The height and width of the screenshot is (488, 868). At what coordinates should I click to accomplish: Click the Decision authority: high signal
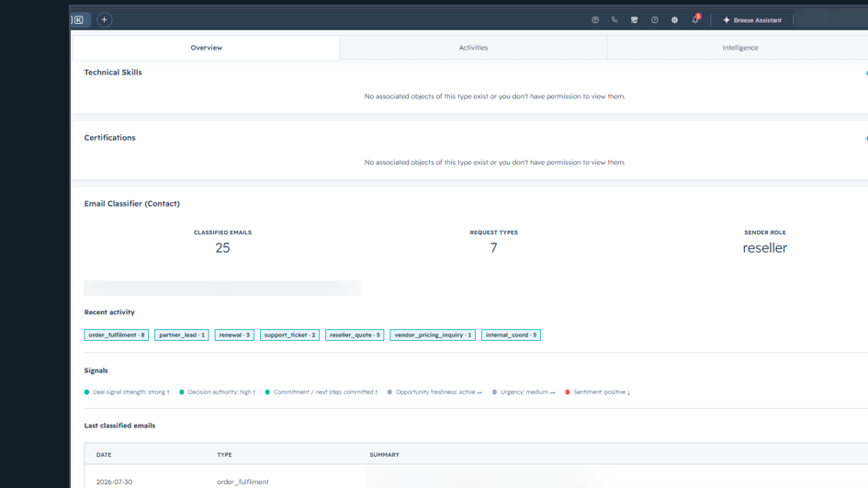coord(217,392)
